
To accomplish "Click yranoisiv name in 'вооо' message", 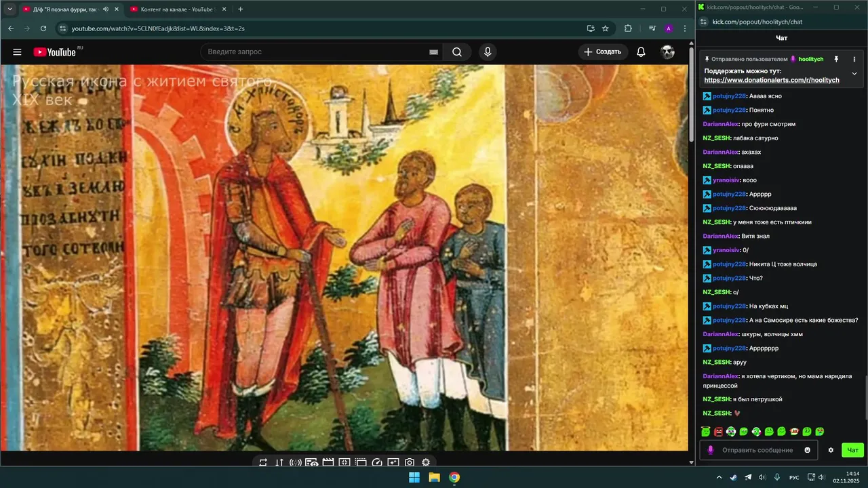I will (x=727, y=180).
